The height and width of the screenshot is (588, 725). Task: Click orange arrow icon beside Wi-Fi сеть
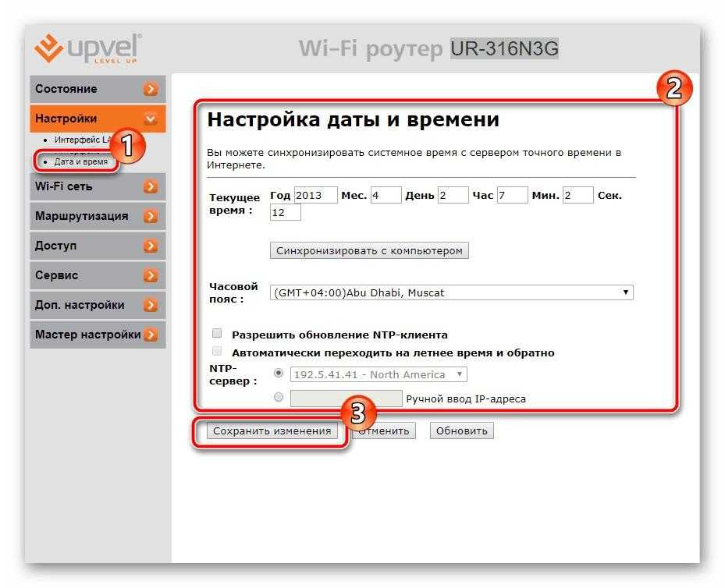click(x=151, y=187)
